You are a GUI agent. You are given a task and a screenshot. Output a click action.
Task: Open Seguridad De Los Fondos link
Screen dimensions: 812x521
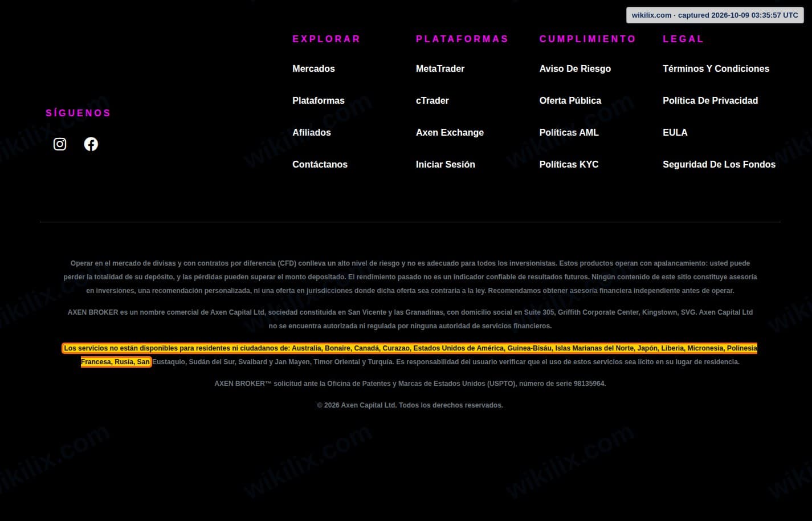(719, 164)
